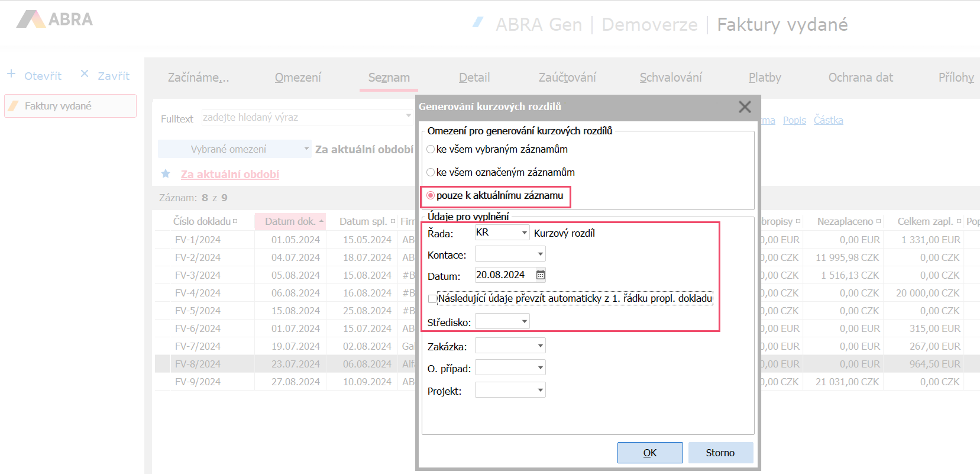Screen dimensions: 980x474
Task: Click the star icon beside Za aktuální období
Action: 166,174
